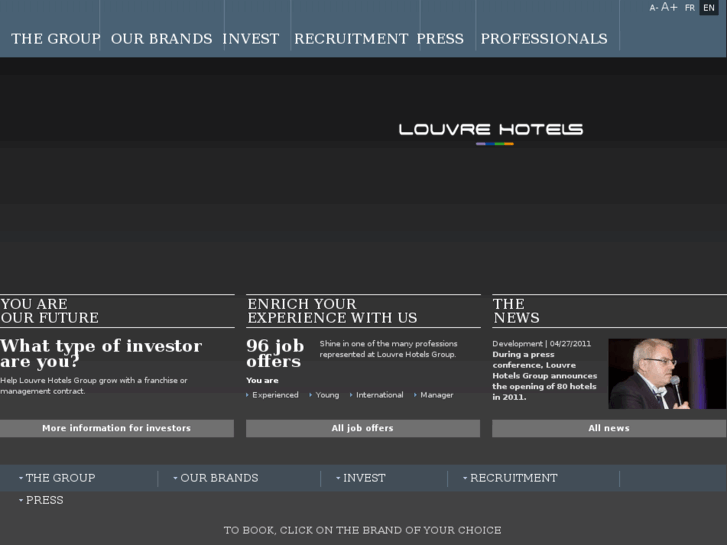Click All news button
This screenshot has height=545, width=727.
tap(609, 428)
